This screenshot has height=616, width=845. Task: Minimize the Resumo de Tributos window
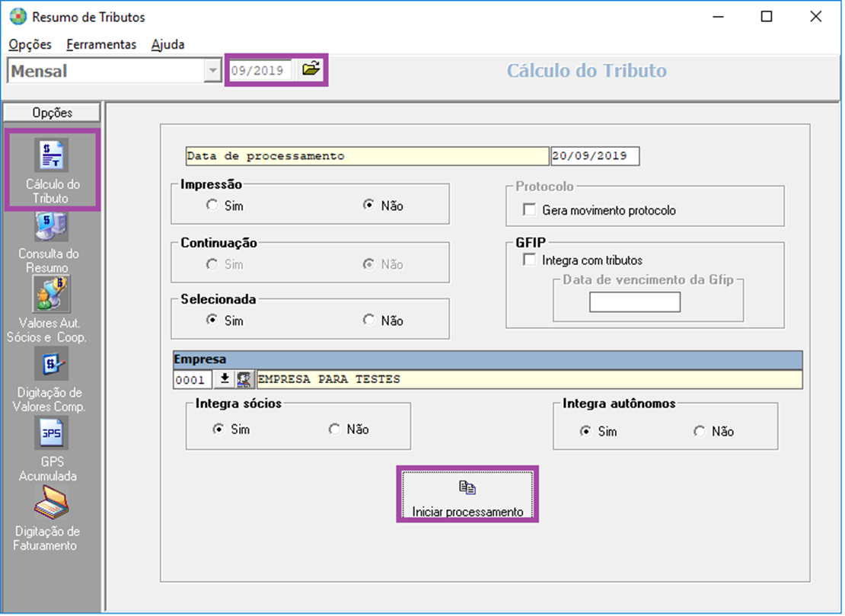(718, 17)
